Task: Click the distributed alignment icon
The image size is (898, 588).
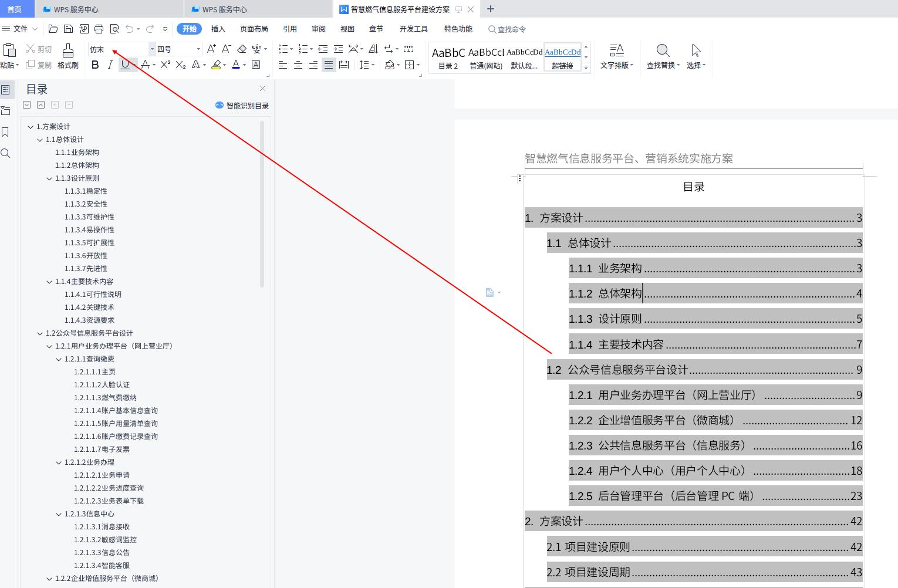Action: [344, 65]
